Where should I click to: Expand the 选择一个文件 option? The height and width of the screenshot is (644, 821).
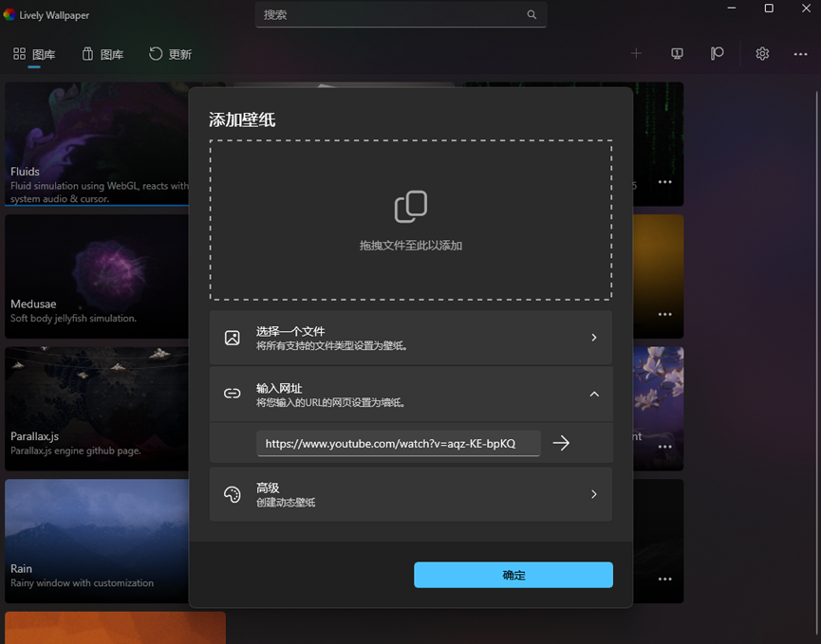(594, 337)
